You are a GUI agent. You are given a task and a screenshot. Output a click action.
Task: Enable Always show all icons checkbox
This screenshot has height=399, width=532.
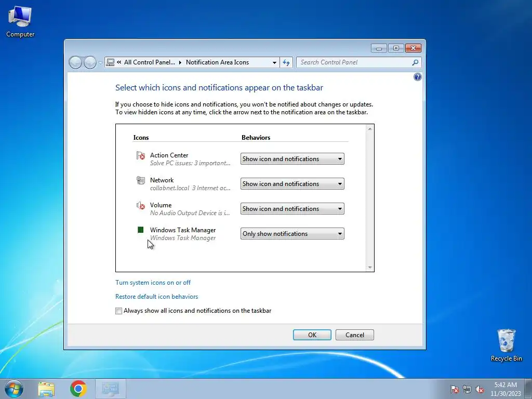tap(119, 311)
